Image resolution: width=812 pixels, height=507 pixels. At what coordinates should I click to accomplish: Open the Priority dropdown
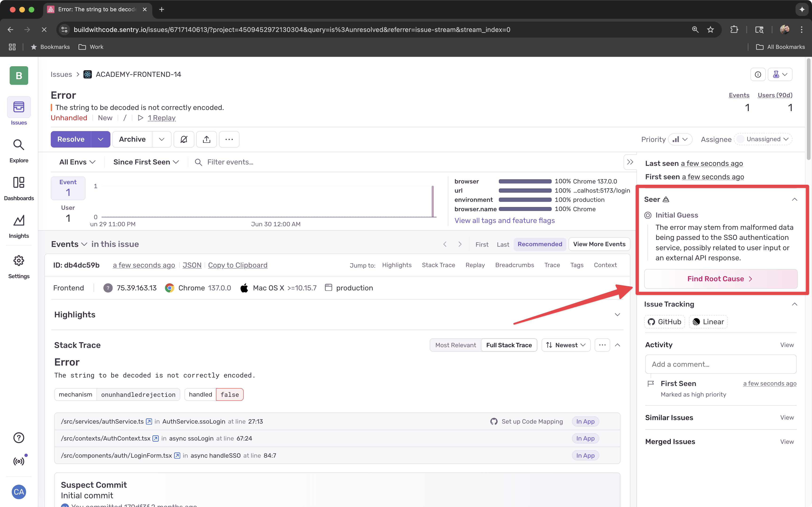(680, 139)
